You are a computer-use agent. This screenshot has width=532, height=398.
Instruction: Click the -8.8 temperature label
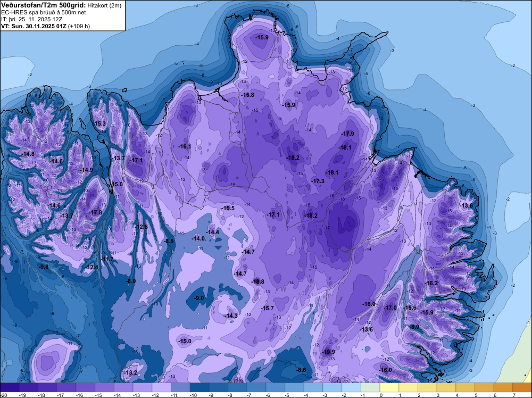coord(169,241)
